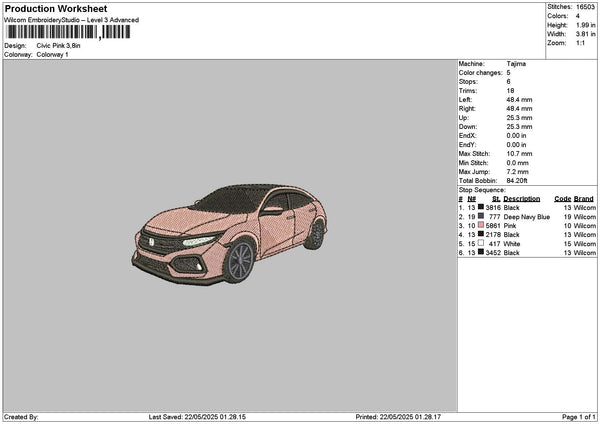
Task: Select the 'Production Worksheet' title
Action: [56, 8]
